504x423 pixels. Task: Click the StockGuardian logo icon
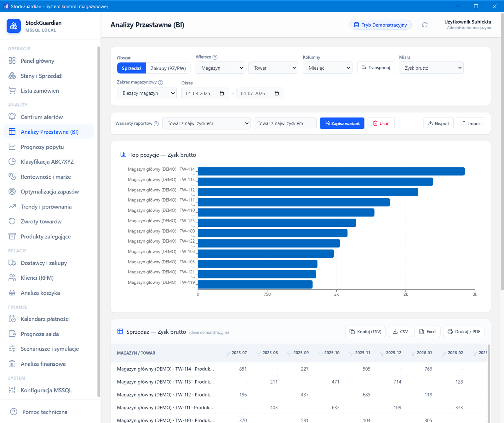pos(14,26)
